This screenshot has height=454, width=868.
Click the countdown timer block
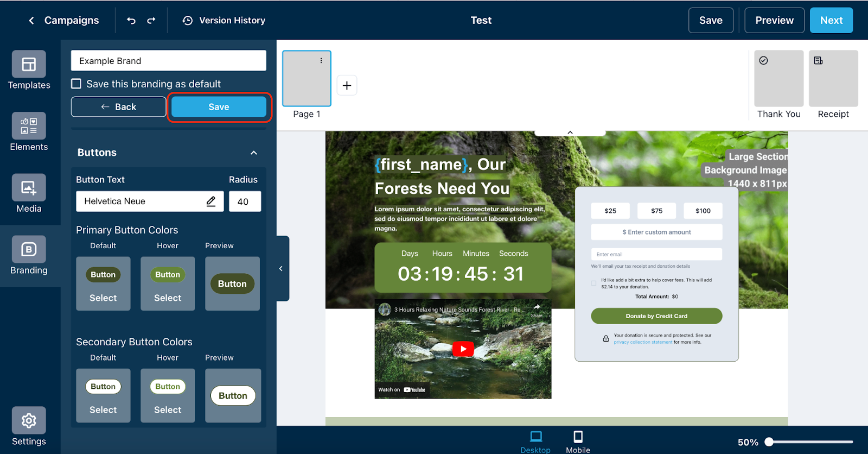pyautogui.click(x=463, y=268)
